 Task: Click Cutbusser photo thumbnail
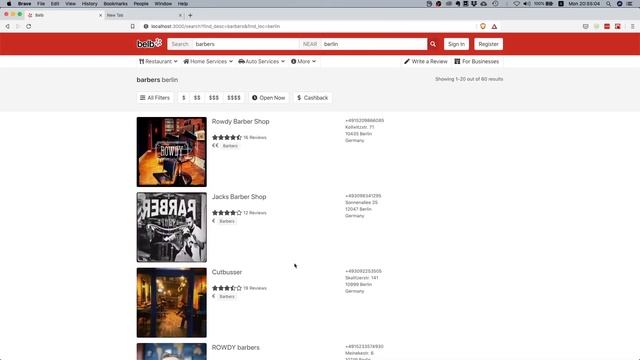[x=171, y=302]
